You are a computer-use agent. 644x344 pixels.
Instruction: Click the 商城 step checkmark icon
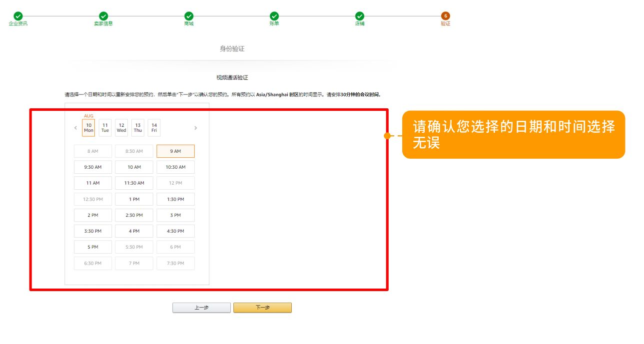[189, 16]
